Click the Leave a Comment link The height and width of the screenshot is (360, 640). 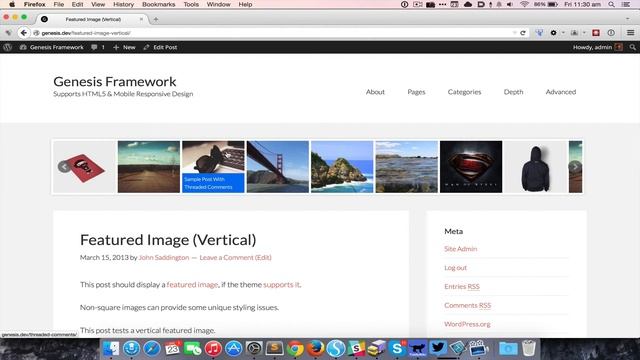[x=226, y=258]
